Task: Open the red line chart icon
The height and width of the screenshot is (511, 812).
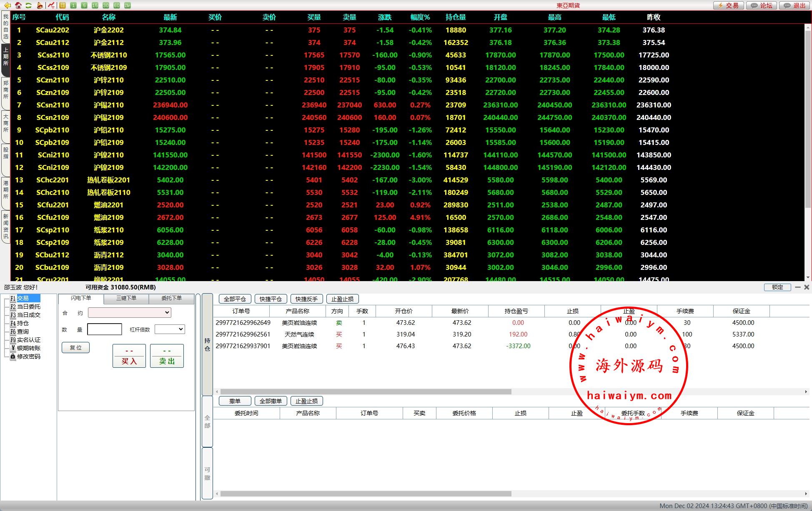Action: click(x=51, y=5)
